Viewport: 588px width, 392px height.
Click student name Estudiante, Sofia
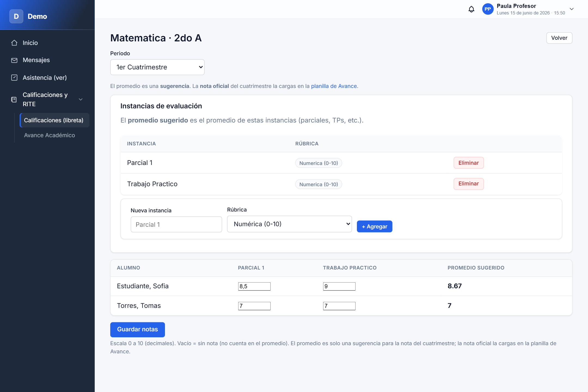pyautogui.click(x=143, y=286)
